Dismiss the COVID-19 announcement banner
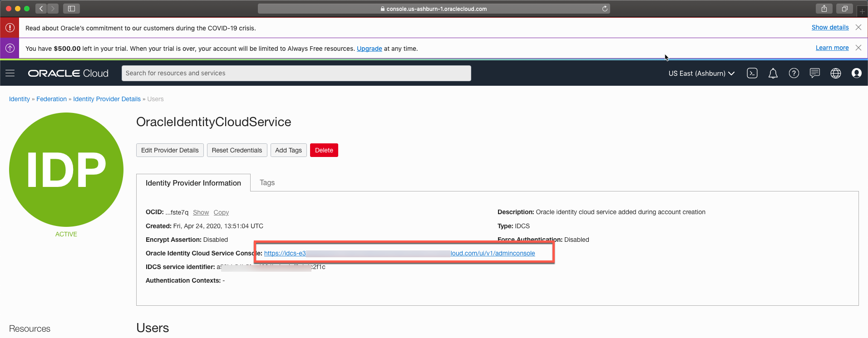 pos(858,27)
